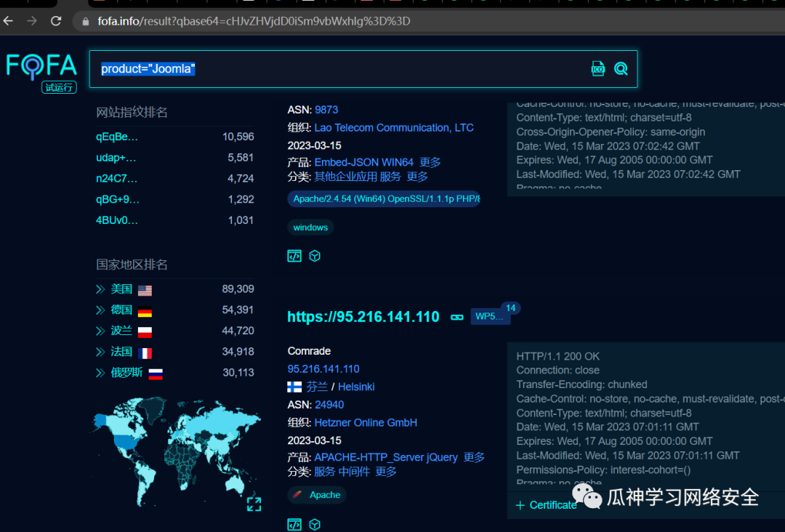Screen dimensions: 785x532
Task: Click the ICO icon search button
Action: (597, 69)
